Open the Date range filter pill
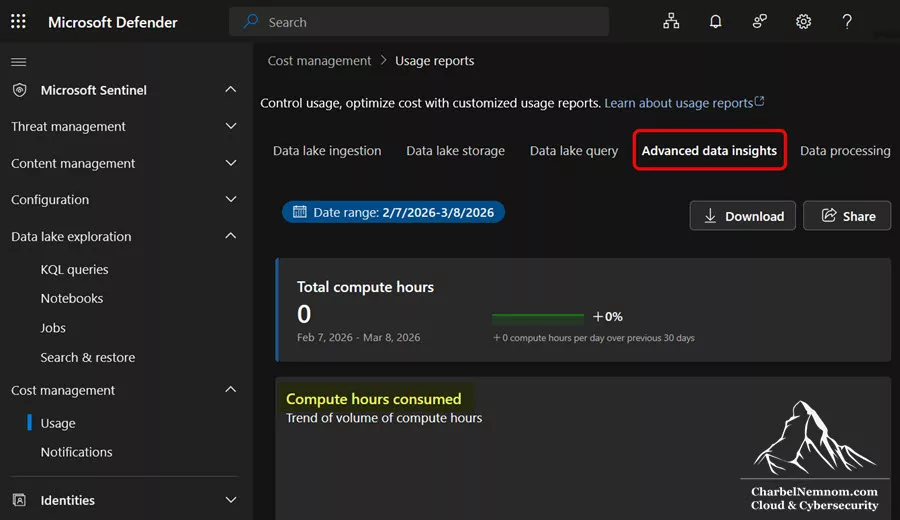The width and height of the screenshot is (900, 520). coord(393,212)
